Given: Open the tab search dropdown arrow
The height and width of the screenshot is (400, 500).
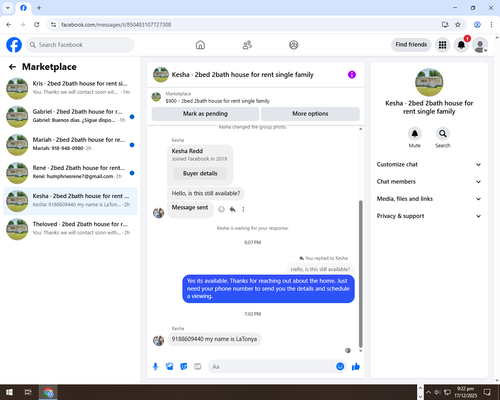Looking at the screenshot, I should point(8,8).
